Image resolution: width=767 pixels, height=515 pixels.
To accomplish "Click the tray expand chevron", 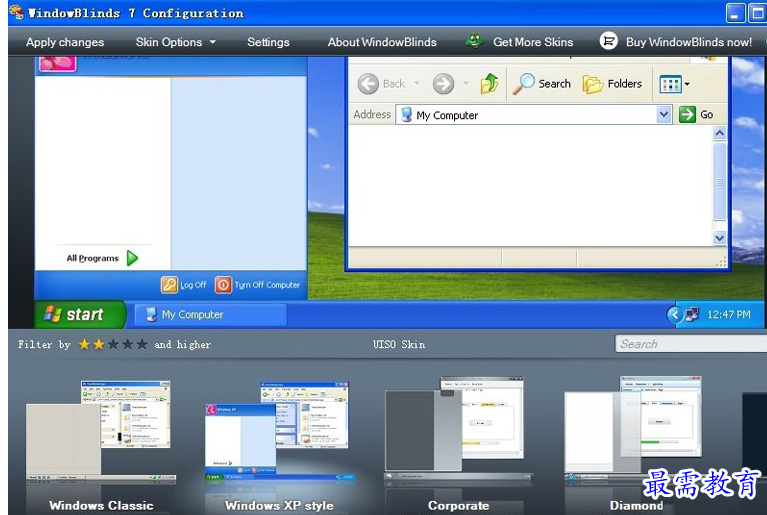I will coord(675,314).
